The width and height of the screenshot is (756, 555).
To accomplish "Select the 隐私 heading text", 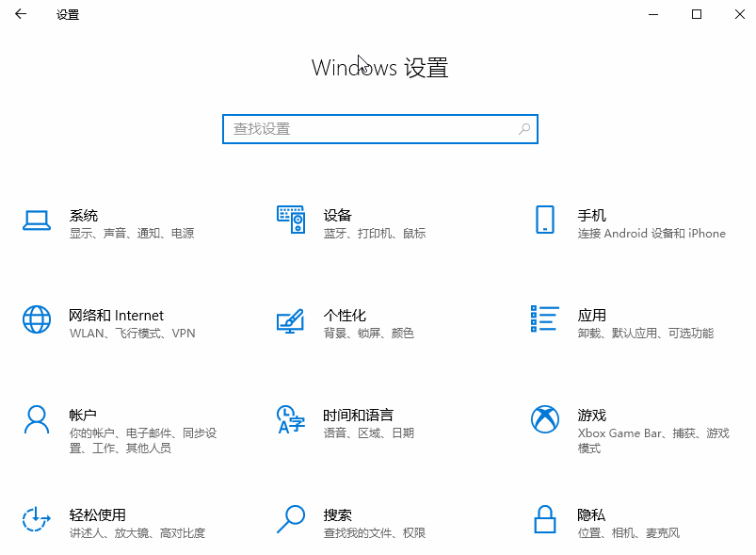I will click(591, 514).
